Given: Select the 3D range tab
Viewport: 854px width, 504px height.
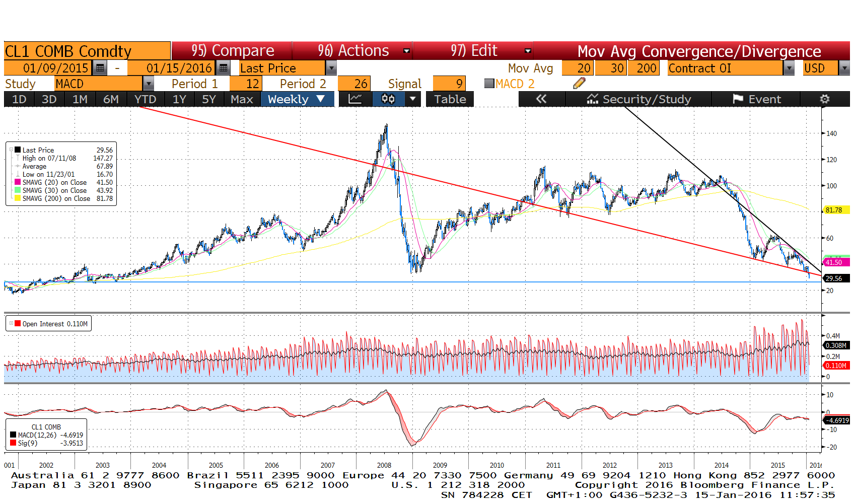Looking at the screenshot, I should click(49, 99).
